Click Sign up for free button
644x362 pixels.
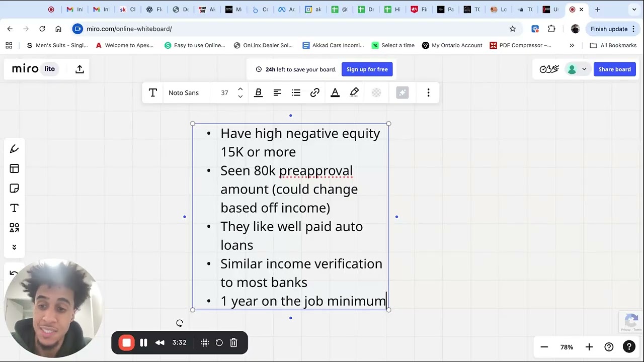point(367,69)
